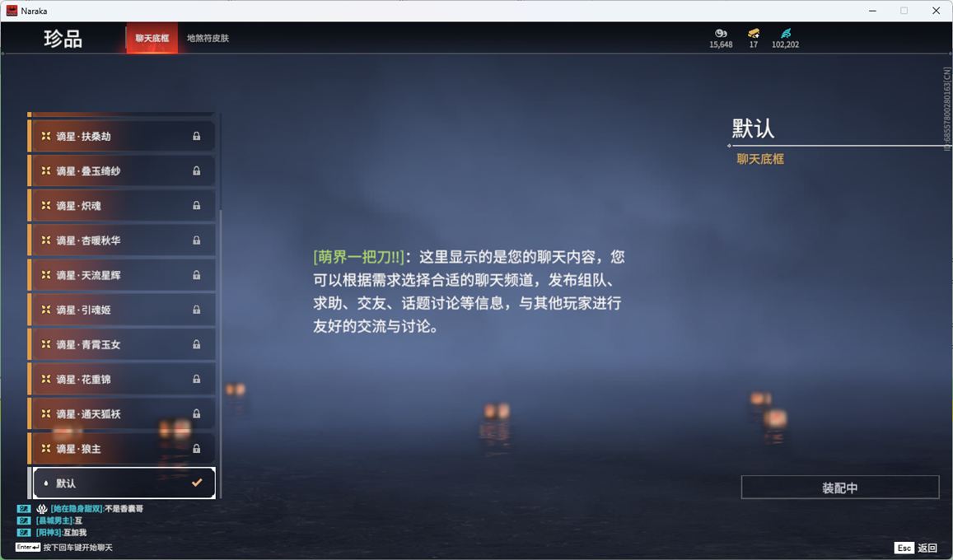Click the 珍品 page title
This screenshot has width=953, height=560.
pos(63,38)
